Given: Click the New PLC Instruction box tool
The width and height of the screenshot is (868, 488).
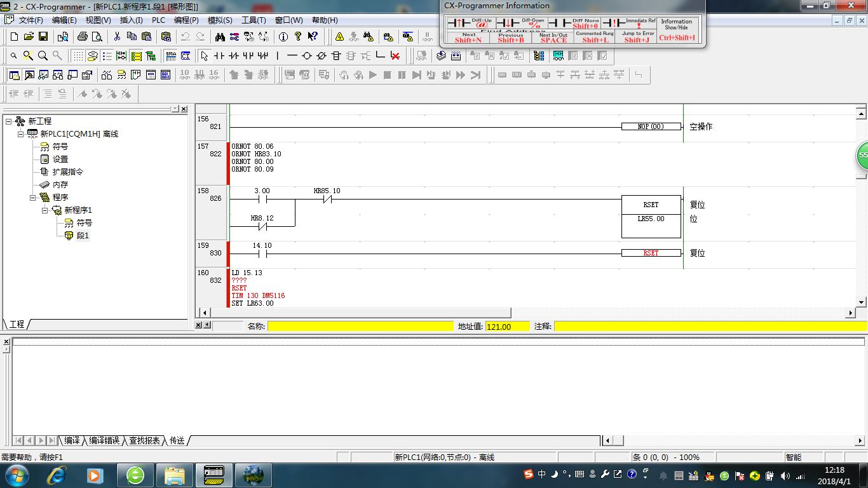Looking at the screenshot, I should [x=337, y=56].
